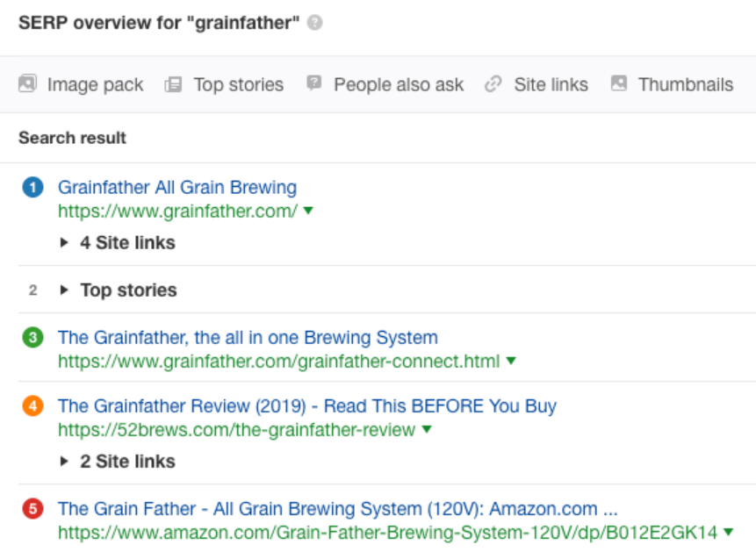Open The Grainfather Review (2019) link
The height and width of the screenshot is (552, 756).
click(x=307, y=406)
